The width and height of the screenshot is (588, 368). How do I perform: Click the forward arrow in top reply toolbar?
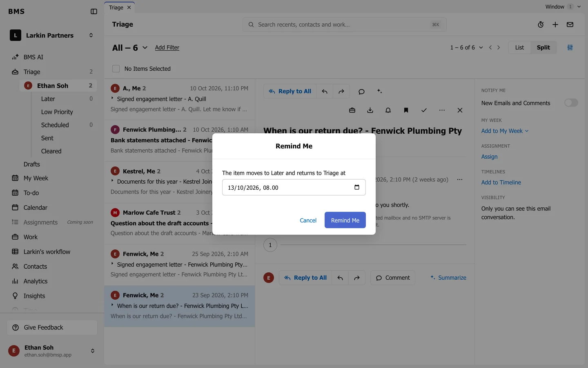click(341, 92)
